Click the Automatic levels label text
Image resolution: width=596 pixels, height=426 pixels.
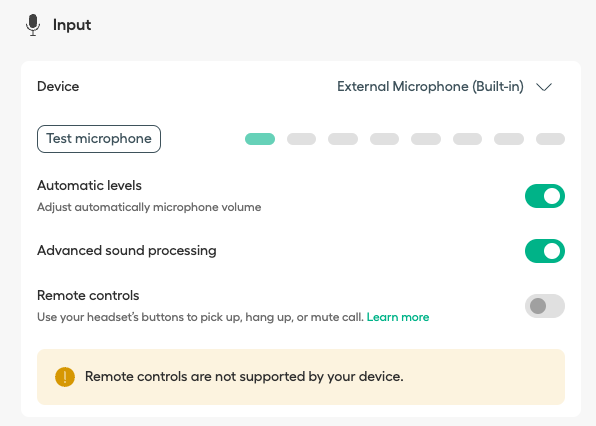[x=89, y=185]
